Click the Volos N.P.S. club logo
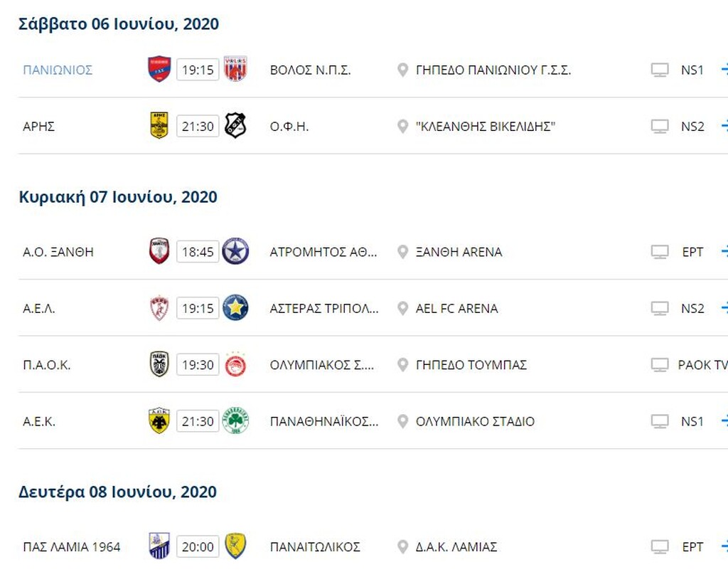 235,70
